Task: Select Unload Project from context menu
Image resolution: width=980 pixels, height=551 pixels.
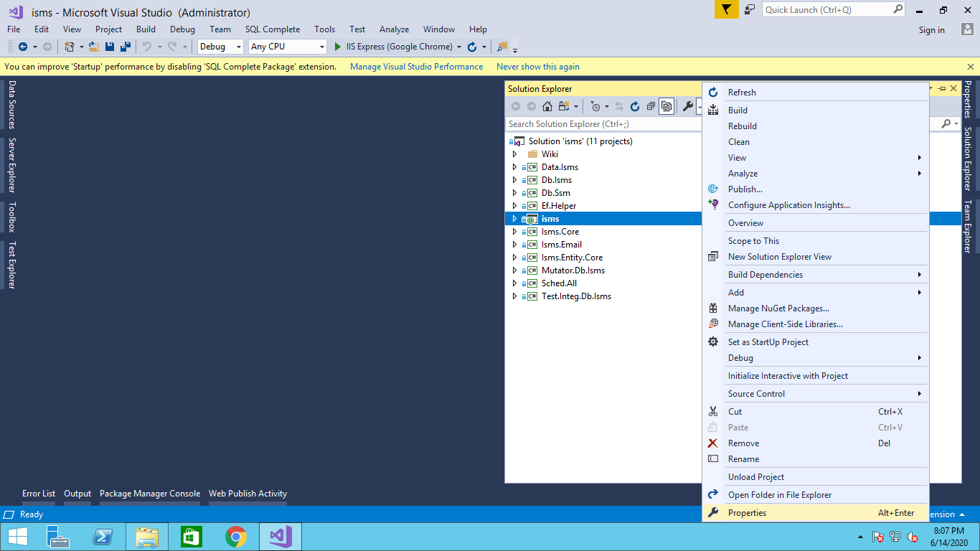Action: [x=815, y=477]
